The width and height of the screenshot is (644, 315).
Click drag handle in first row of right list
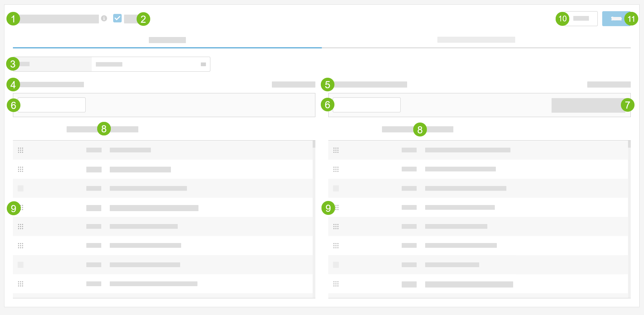pos(336,150)
